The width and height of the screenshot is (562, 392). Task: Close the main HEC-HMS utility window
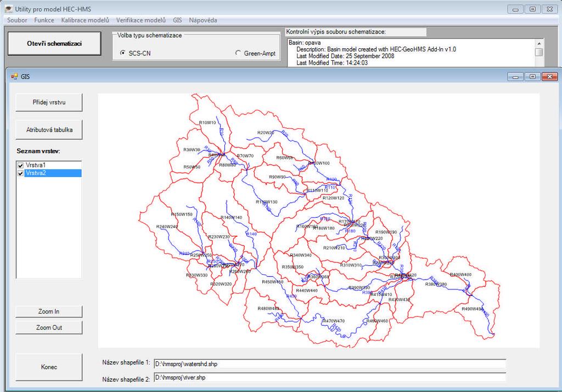549,9
